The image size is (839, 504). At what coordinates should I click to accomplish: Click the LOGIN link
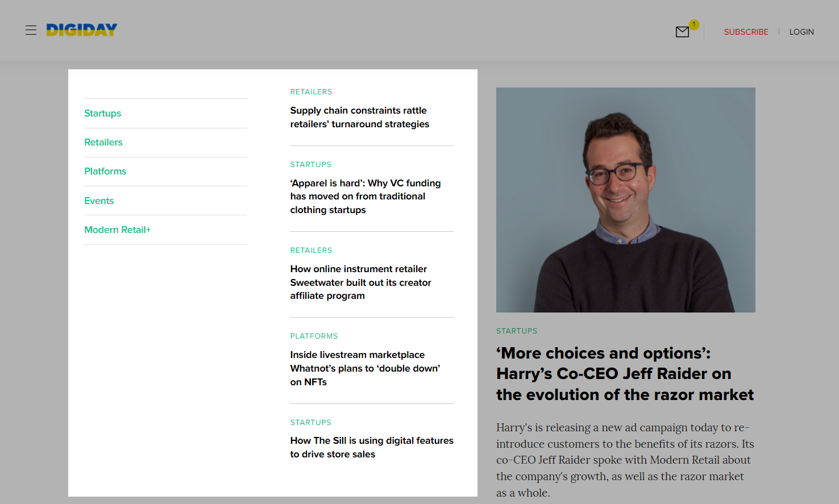[801, 32]
